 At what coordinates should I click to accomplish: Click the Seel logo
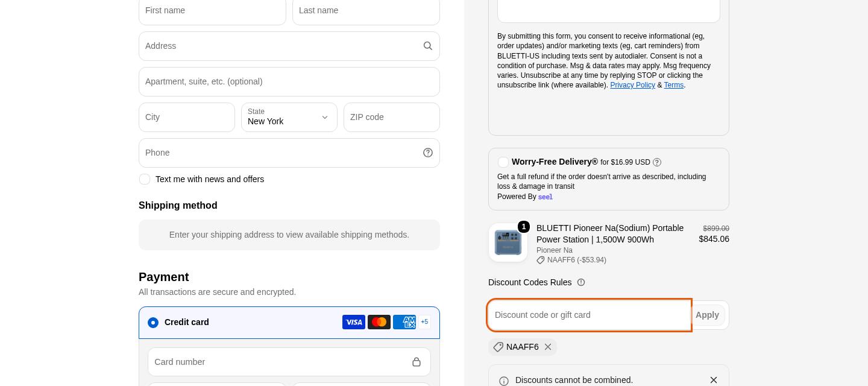(546, 197)
